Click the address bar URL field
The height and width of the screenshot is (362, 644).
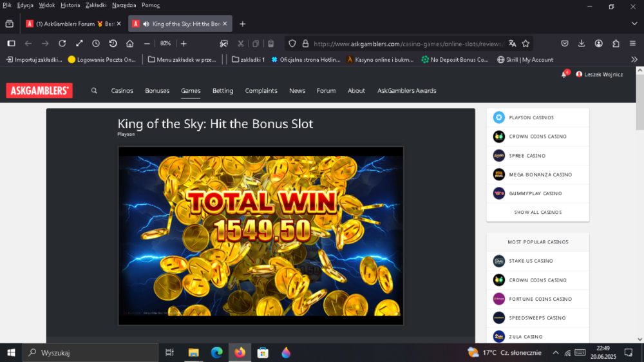coord(409,44)
